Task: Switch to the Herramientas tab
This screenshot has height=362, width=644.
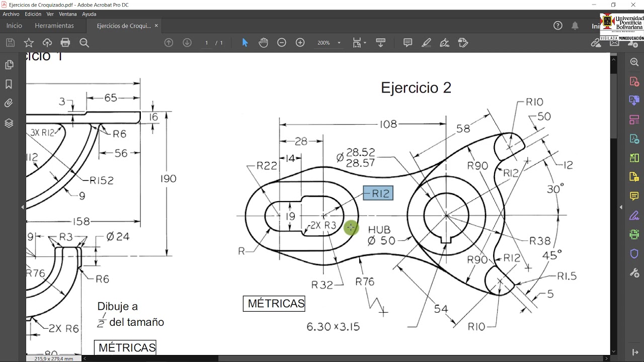Action: [54, 26]
